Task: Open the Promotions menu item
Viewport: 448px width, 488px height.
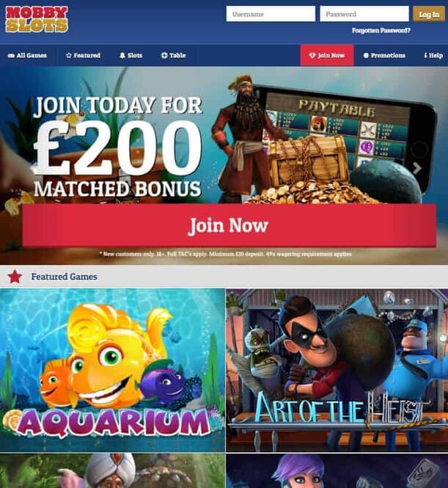Action: pos(384,55)
